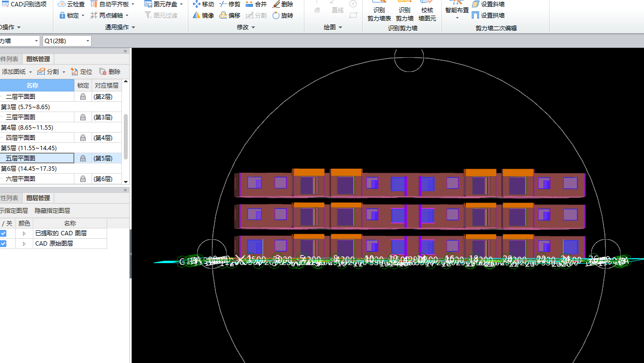This screenshot has width=644, height=363.
Task: Select the 合并 merge tool
Action: click(x=256, y=4)
